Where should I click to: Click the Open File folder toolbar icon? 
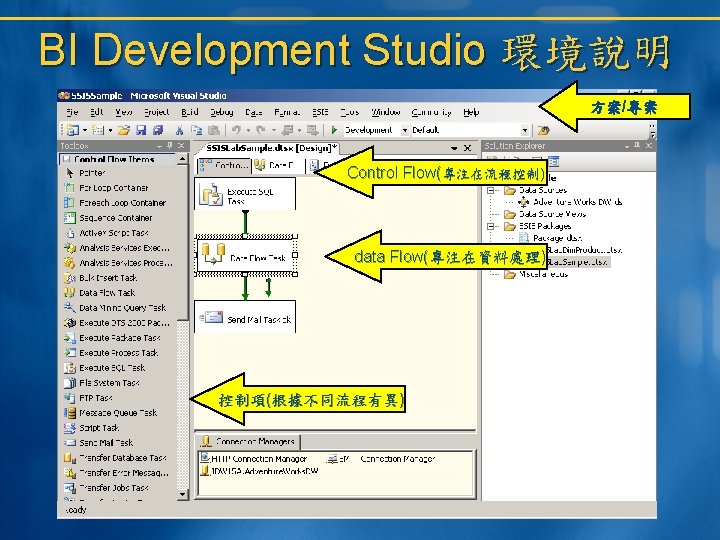pyautogui.click(x=124, y=130)
